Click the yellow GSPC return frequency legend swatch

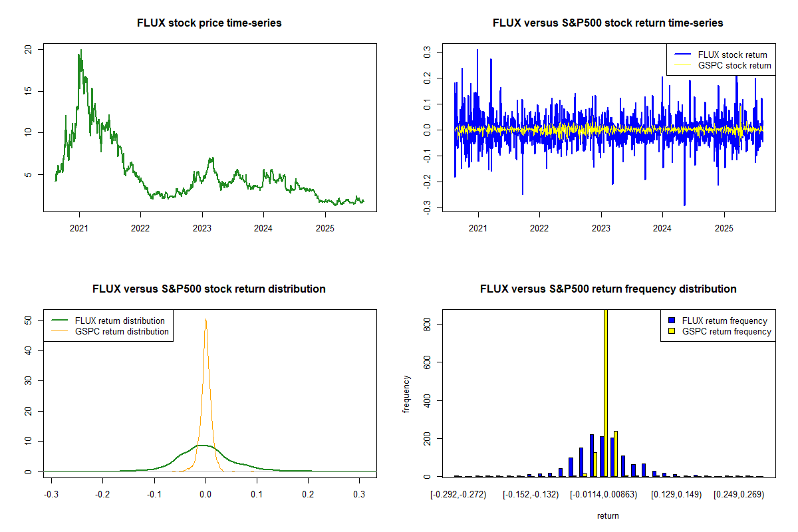point(672,331)
